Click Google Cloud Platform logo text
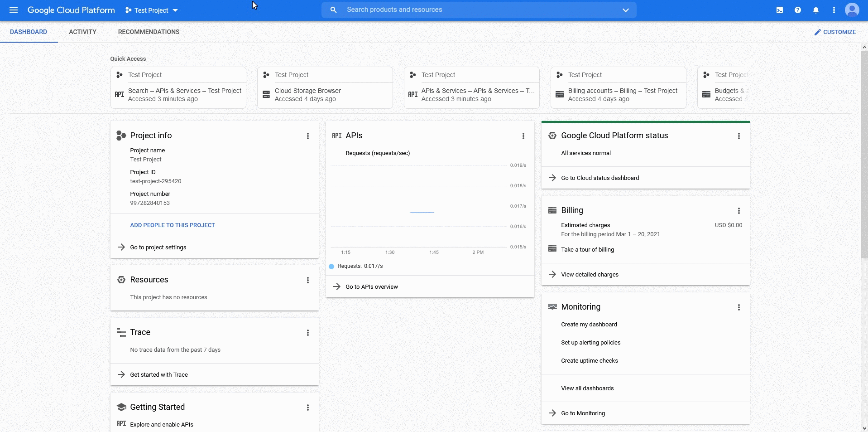The image size is (868, 432). [71, 10]
